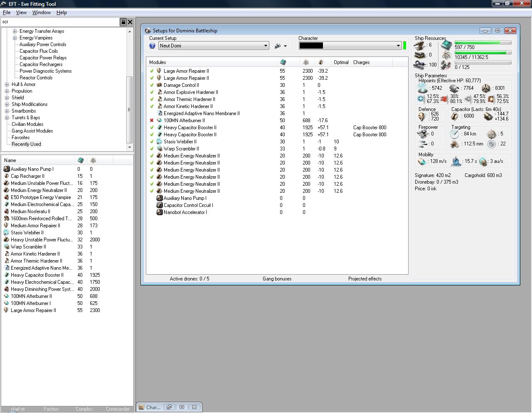Click the powergrid usage bar showing 10345 / 11362.5

(x=483, y=53)
